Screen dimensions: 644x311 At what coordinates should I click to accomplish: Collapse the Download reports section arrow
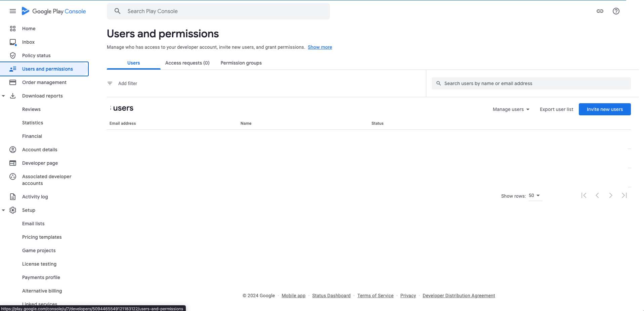pyautogui.click(x=3, y=96)
